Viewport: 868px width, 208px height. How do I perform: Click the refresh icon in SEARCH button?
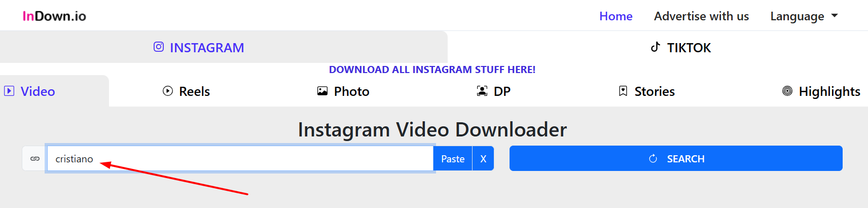pos(653,159)
